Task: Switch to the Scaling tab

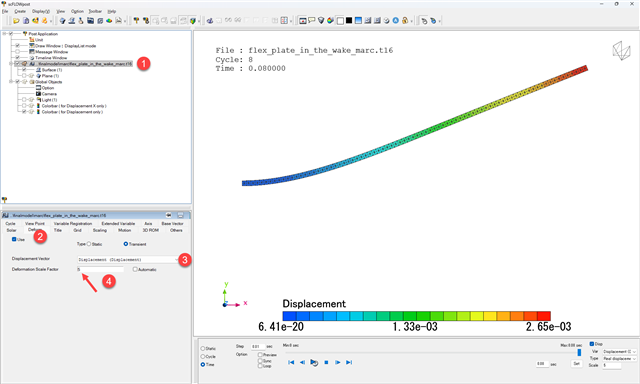Action: 100,231
